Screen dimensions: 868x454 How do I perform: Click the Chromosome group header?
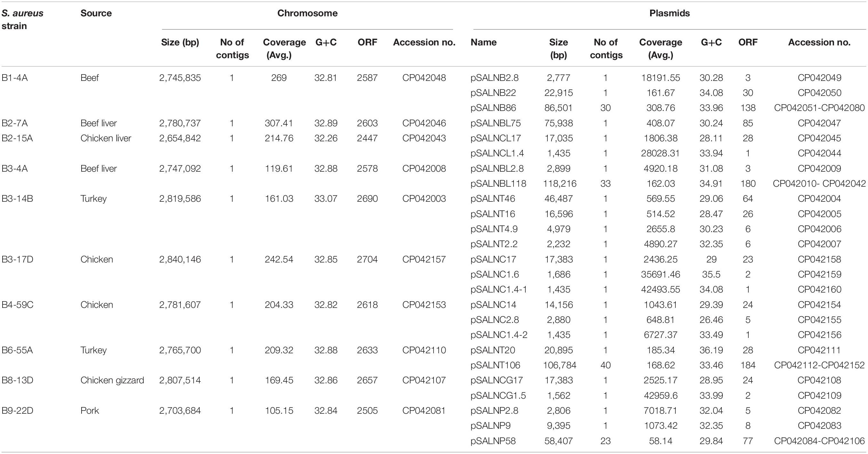pyautogui.click(x=307, y=13)
